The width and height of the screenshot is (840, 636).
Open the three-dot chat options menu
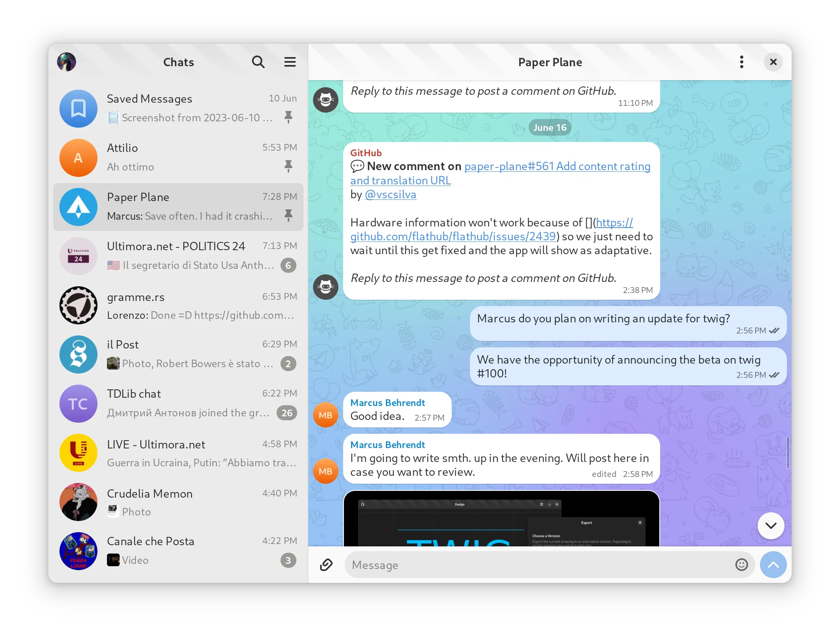pos(741,62)
